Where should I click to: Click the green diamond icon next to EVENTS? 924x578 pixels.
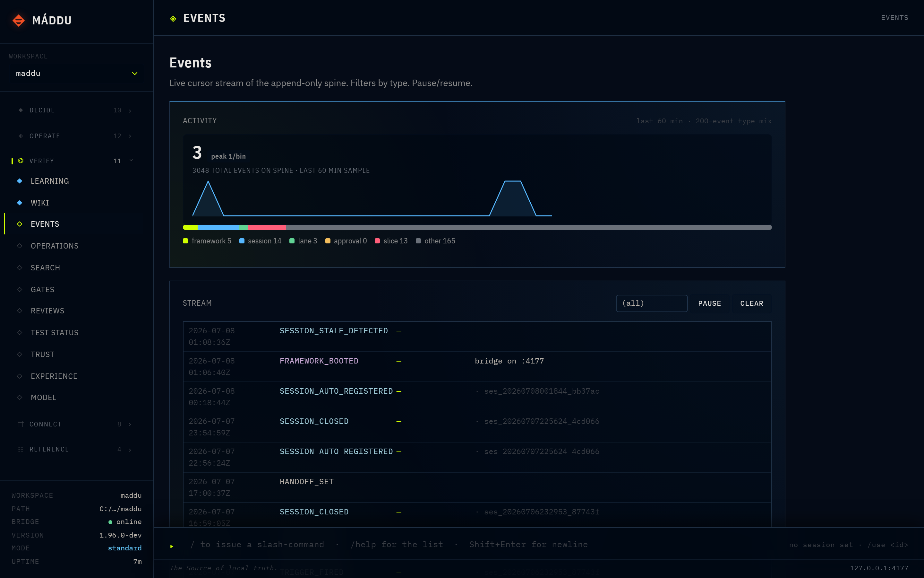coord(20,224)
